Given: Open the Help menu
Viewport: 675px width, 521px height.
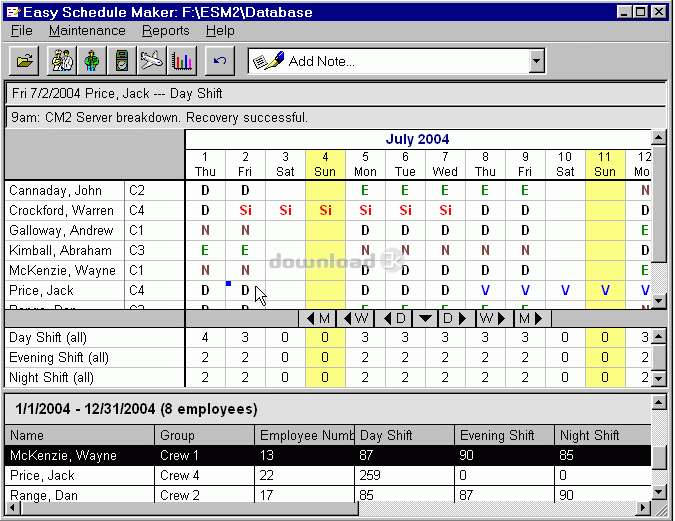Looking at the screenshot, I should click(x=220, y=31).
